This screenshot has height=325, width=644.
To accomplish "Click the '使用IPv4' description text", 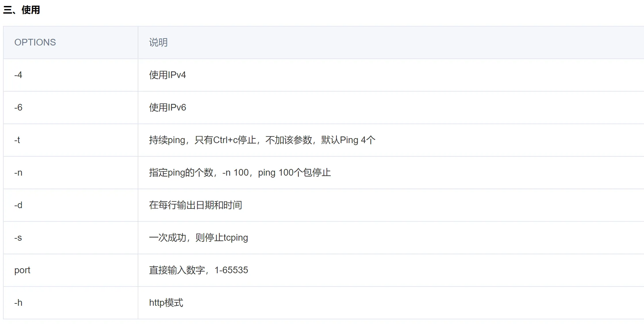I will tap(167, 75).
